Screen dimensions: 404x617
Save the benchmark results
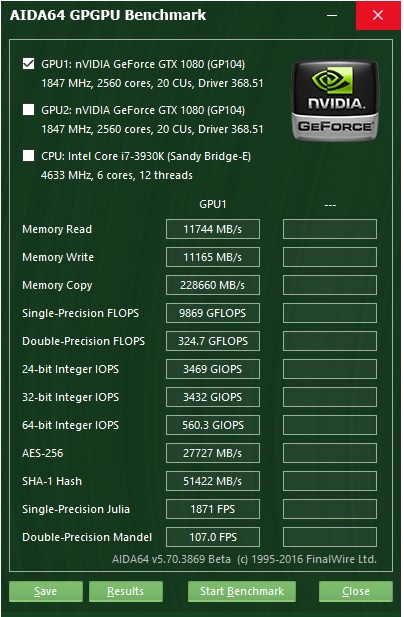click(x=46, y=591)
